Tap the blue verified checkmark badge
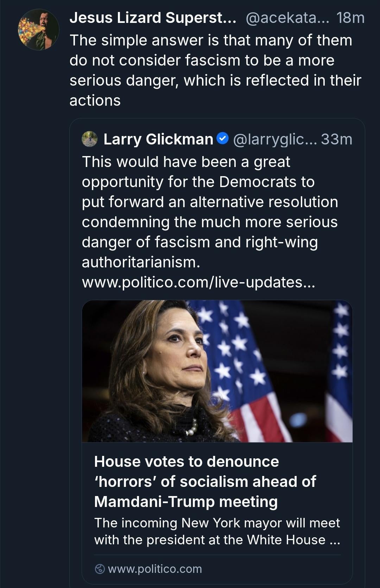The height and width of the screenshot is (588, 380). point(223,138)
